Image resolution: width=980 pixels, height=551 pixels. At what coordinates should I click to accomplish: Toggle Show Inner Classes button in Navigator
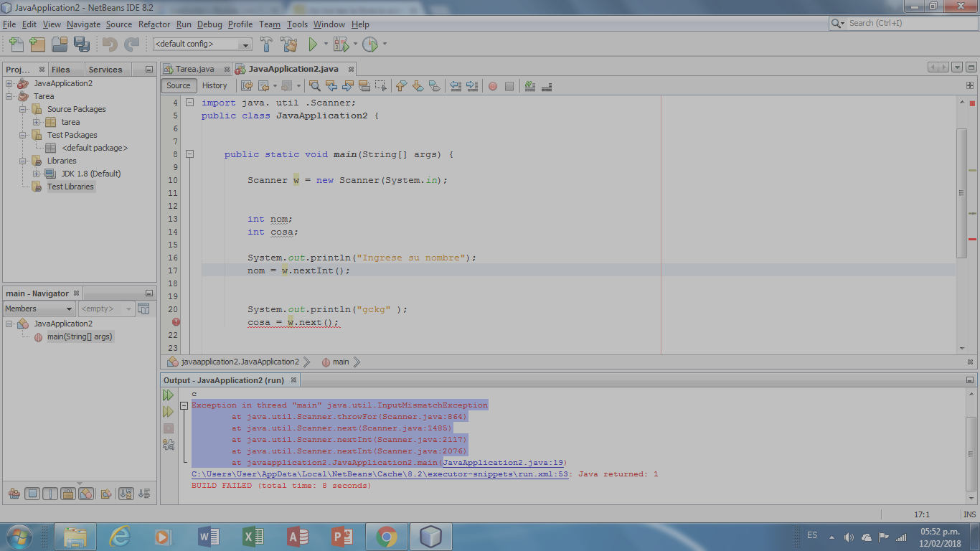coord(86,494)
